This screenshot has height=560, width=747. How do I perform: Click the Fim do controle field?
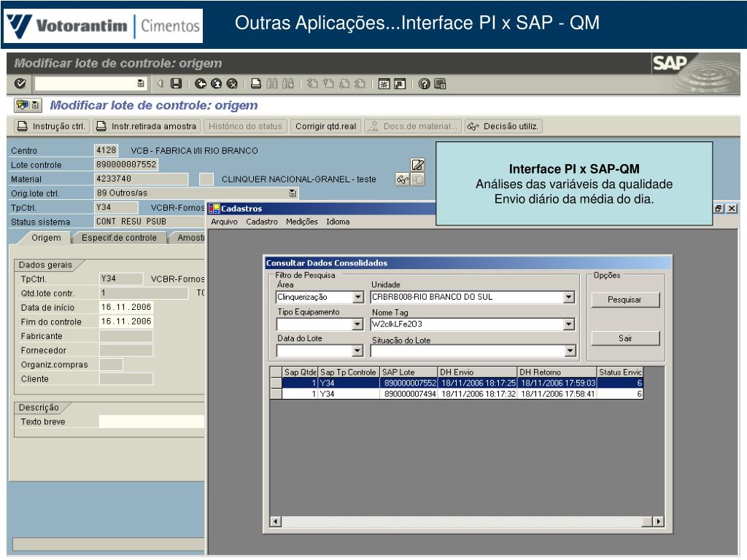[x=126, y=322]
